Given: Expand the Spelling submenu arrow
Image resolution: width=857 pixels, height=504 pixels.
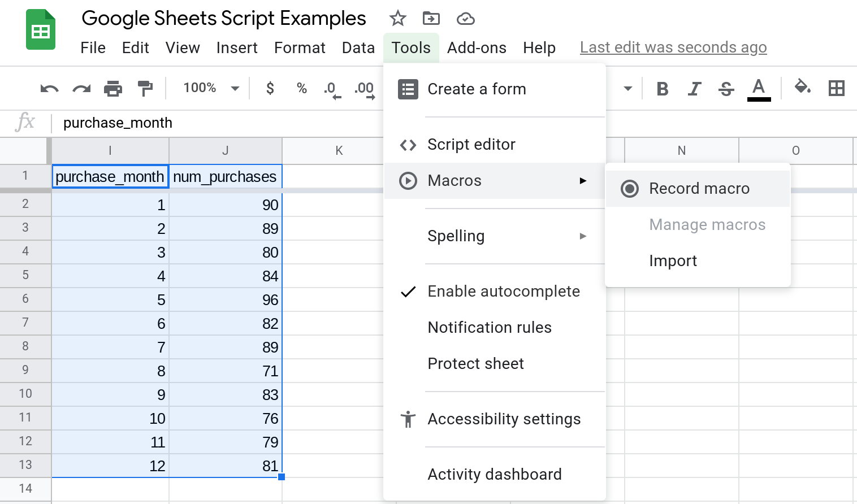Looking at the screenshot, I should tap(583, 236).
